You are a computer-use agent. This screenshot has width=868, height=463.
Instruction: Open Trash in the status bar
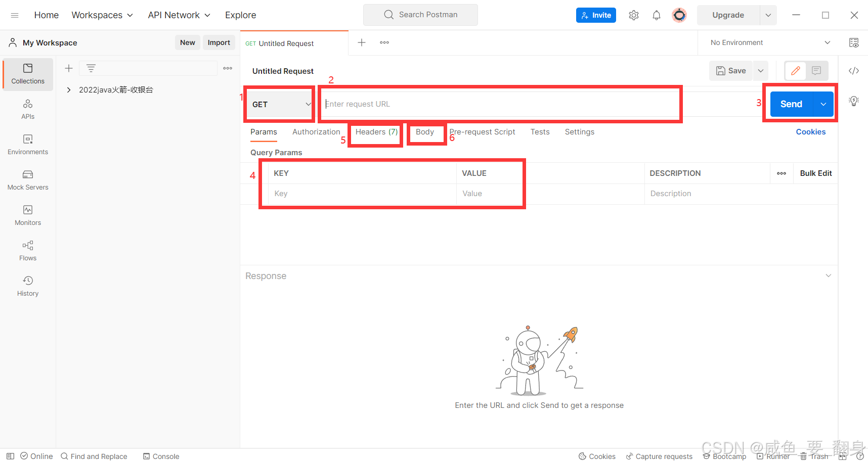[814, 456]
